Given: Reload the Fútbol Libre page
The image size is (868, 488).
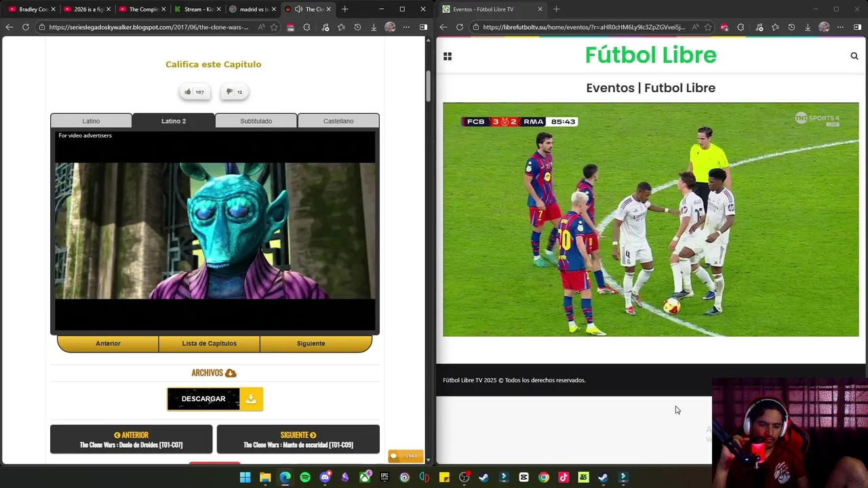Looking at the screenshot, I should [460, 27].
